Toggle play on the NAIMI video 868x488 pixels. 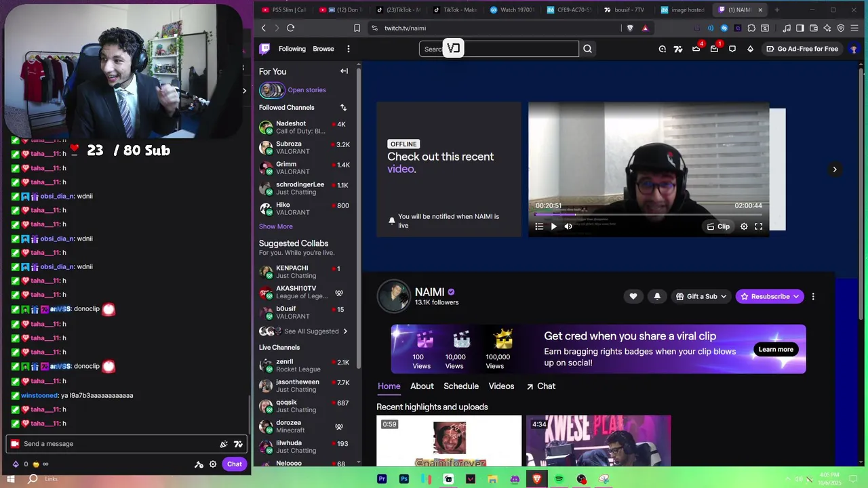(553, 226)
